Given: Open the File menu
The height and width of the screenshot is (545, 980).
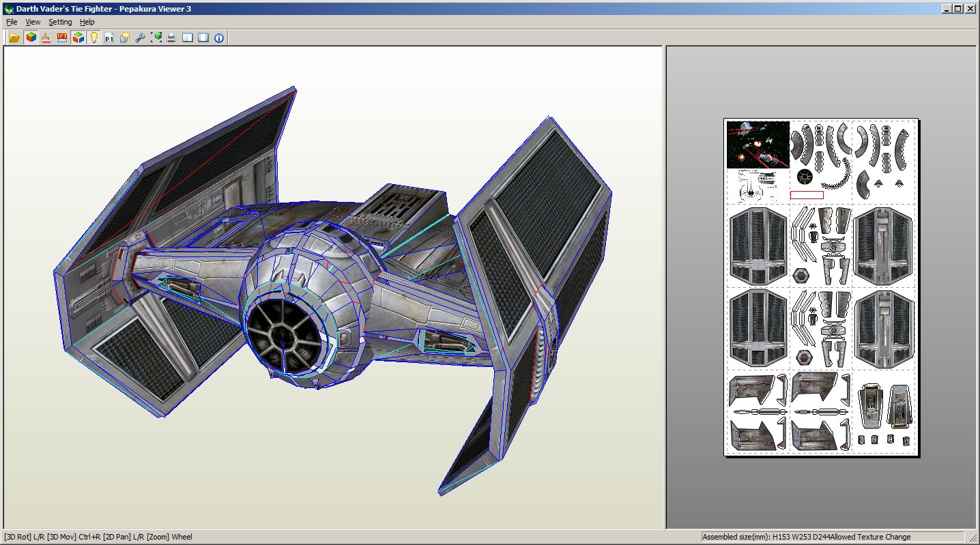Looking at the screenshot, I should coord(12,22).
